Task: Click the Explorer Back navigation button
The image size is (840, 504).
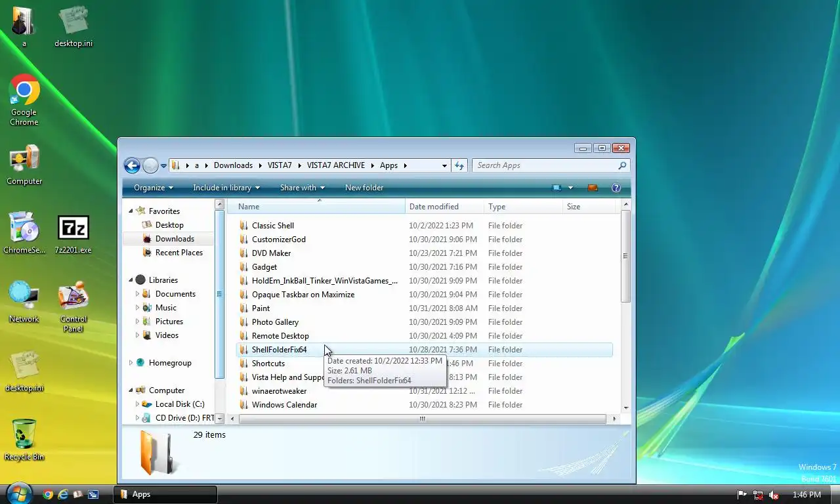Action: (x=132, y=165)
